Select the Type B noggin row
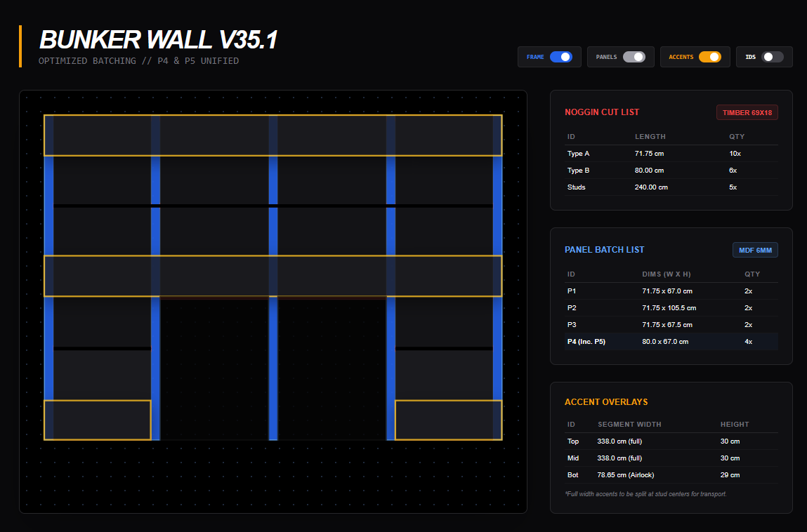Screen dimensions: 807x532 tap(671, 171)
